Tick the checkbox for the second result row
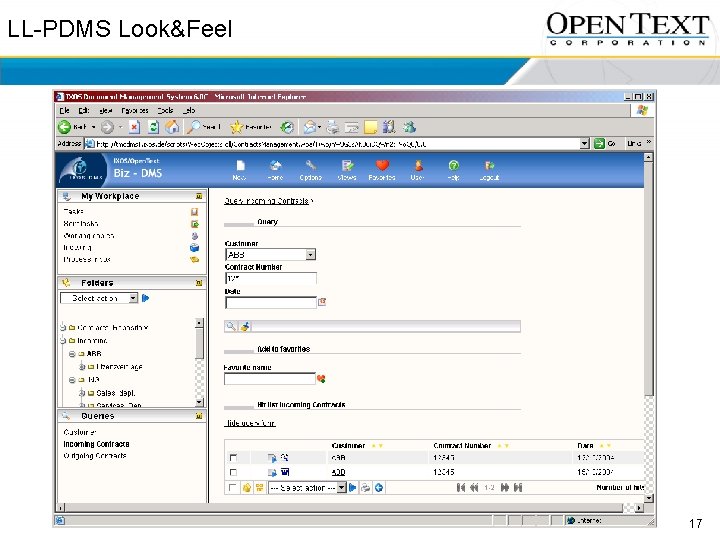Viewport: 720px width, 540px height. click(233, 472)
